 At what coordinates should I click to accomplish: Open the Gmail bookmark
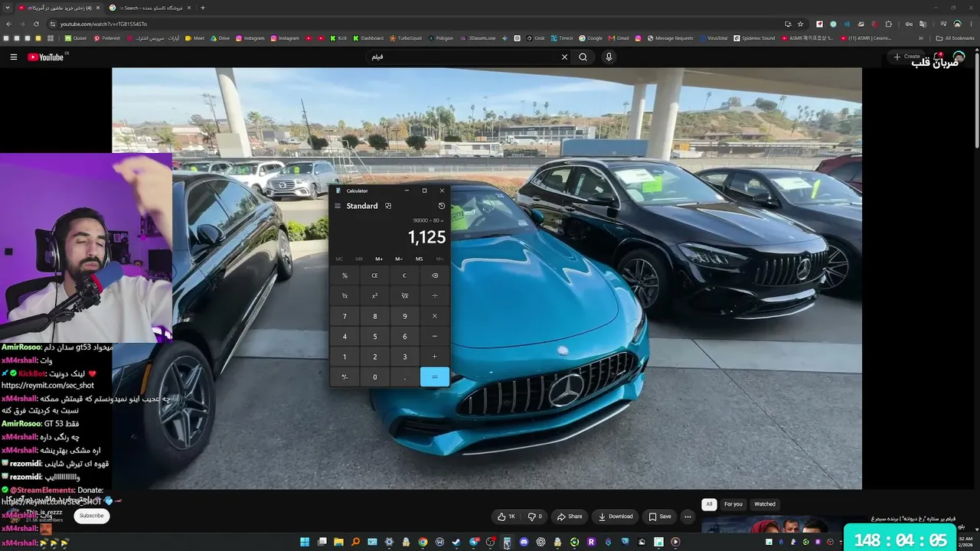click(x=618, y=38)
